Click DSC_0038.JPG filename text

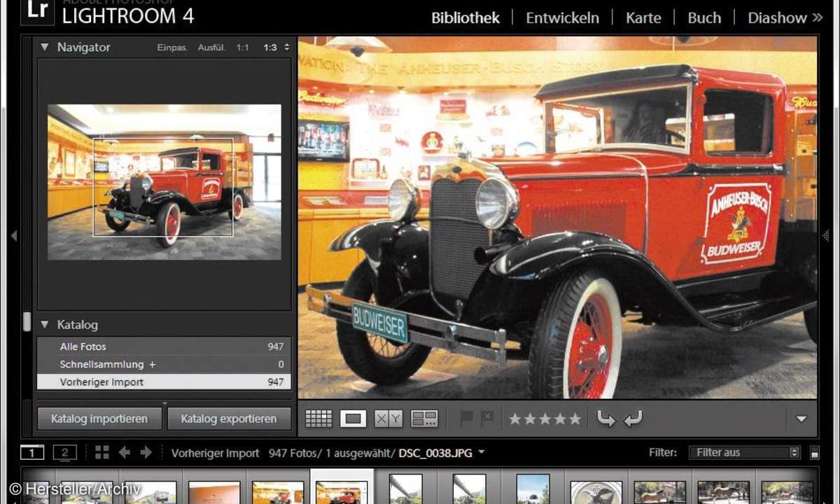(436, 453)
